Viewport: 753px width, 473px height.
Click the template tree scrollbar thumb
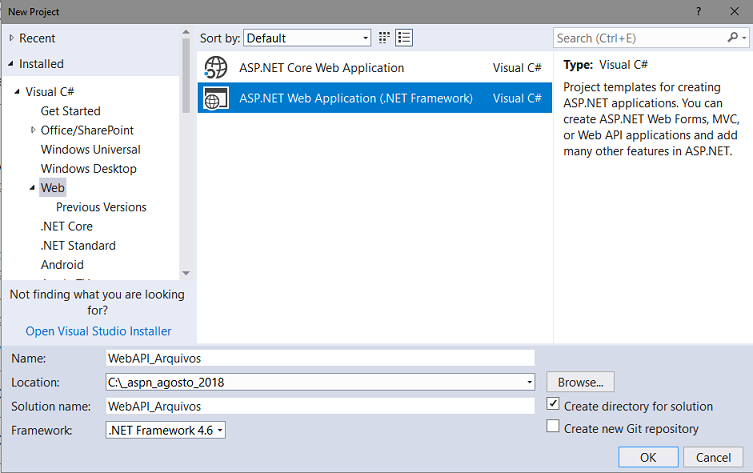pos(186,75)
